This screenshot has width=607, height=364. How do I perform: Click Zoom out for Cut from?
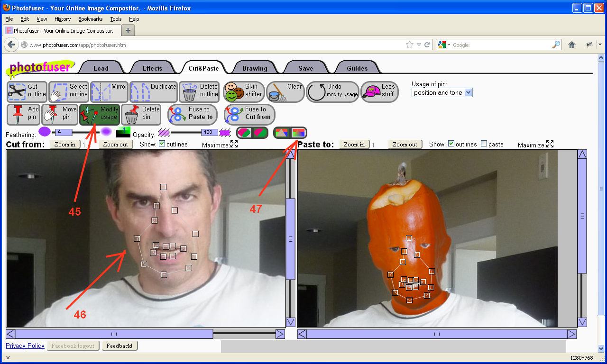click(116, 144)
